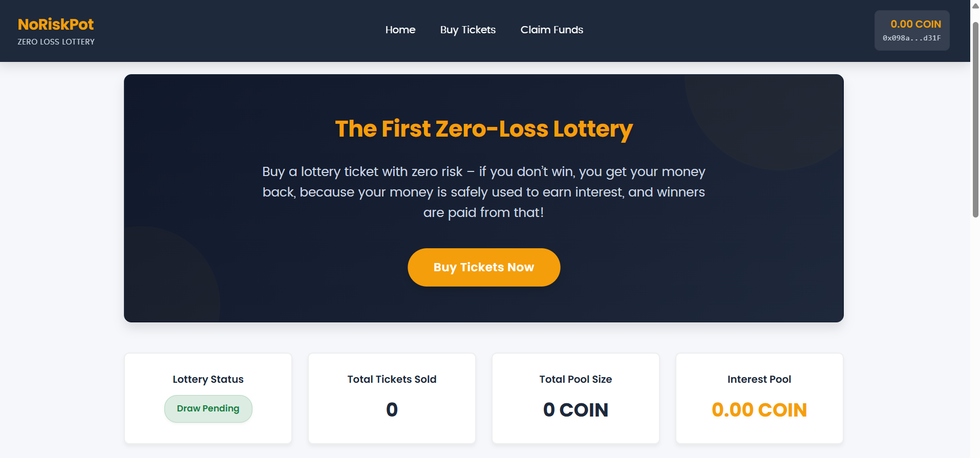Select the Total Pool Size label
The image size is (980, 458).
pyautogui.click(x=576, y=379)
